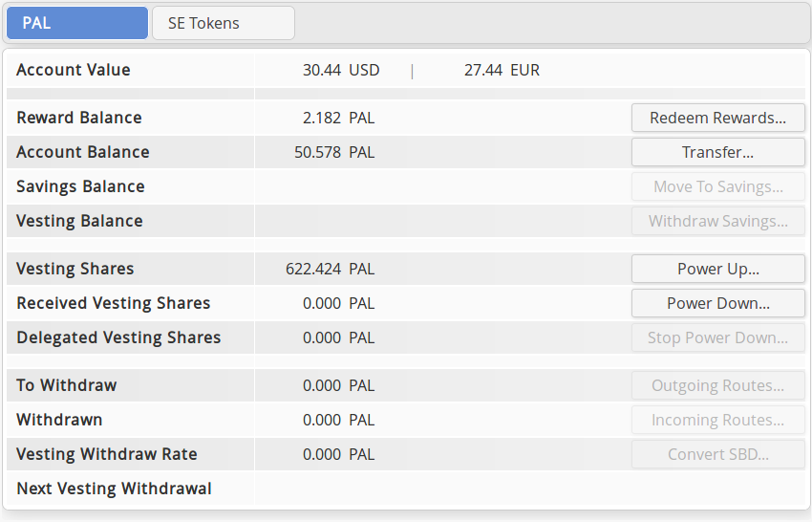Open the Transfer dialog
Screen dimensions: 812x522
pos(717,152)
